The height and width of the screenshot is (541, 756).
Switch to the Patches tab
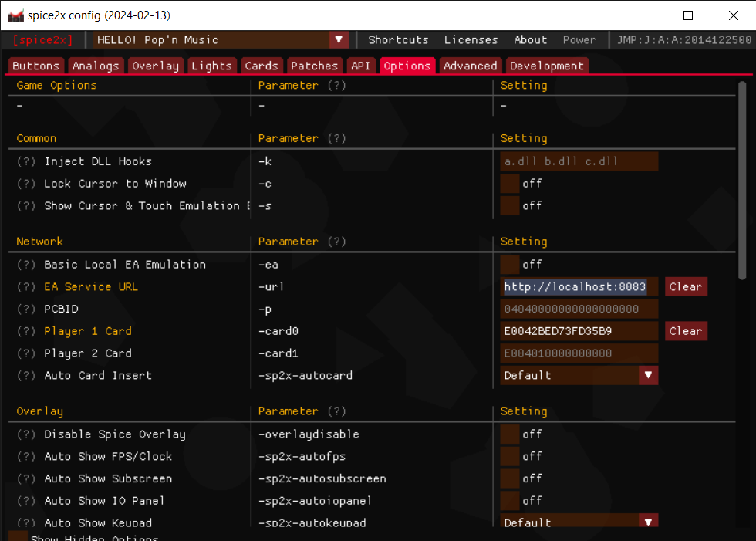tap(314, 66)
